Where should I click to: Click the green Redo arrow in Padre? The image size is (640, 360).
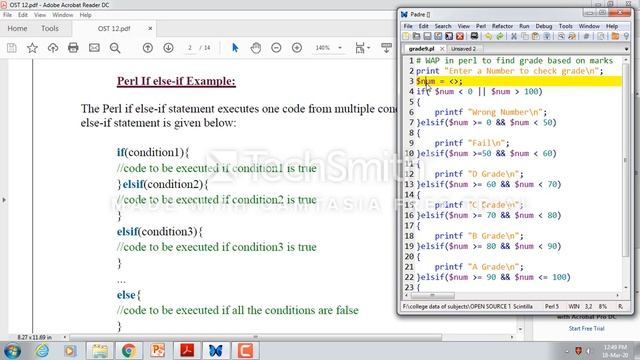tap(500, 36)
